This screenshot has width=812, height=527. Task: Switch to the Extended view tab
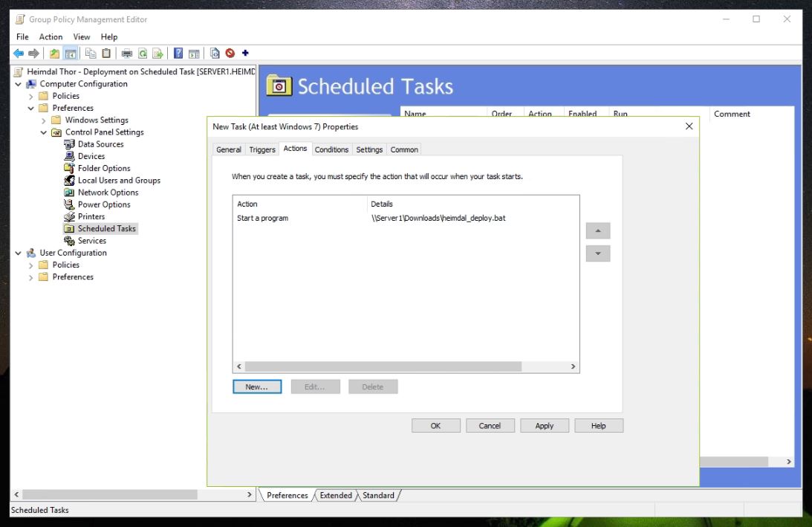336,495
